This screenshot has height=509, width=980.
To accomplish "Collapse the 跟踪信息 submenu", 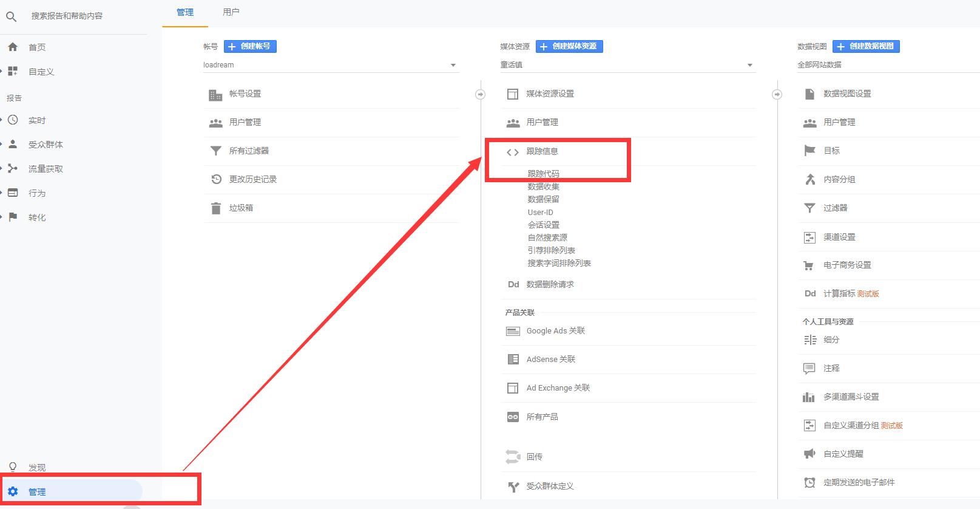I will tap(542, 151).
